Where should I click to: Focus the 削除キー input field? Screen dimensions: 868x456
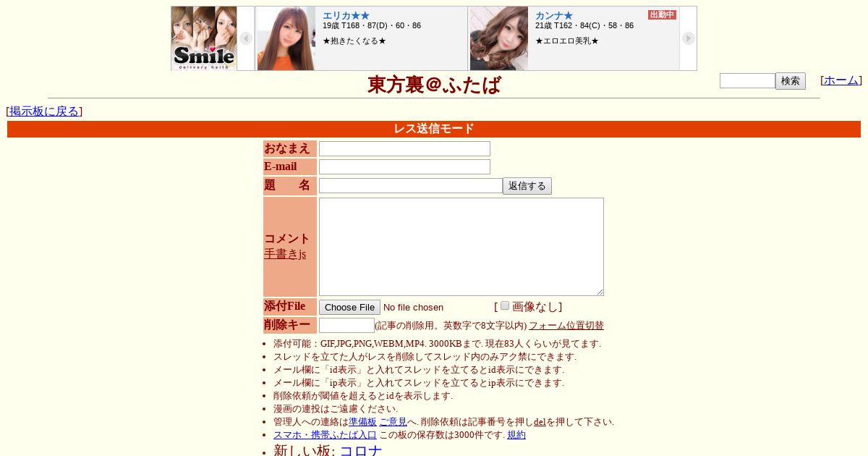click(x=346, y=326)
